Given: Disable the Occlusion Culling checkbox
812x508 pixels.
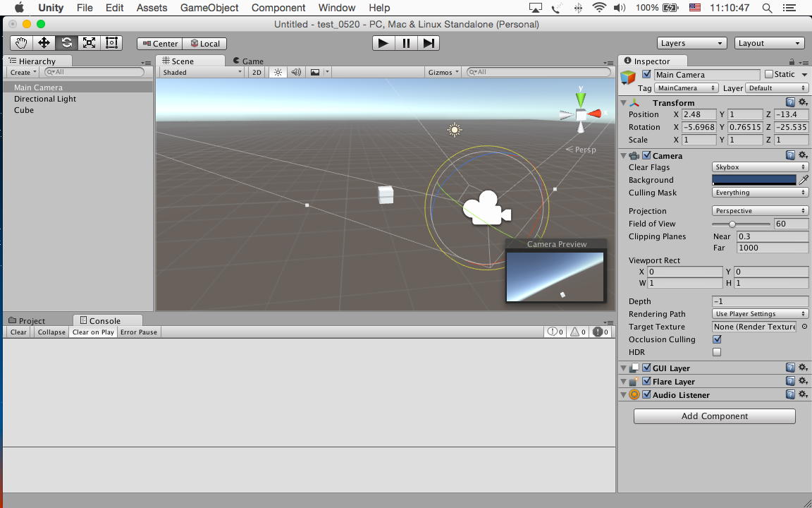Looking at the screenshot, I should [x=717, y=339].
